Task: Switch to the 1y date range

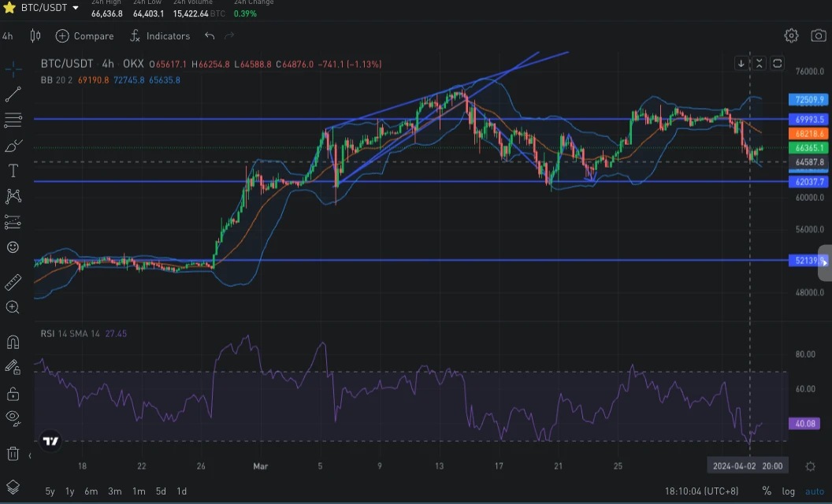Action: [x=69, y=491]
